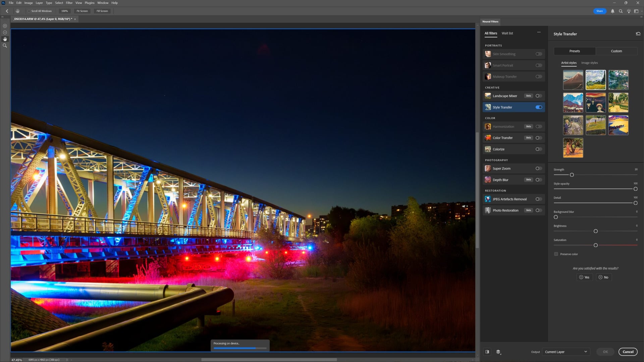Image resolution: width=644 pixels, height=362 pixels.
Task: Click the back arrow icon
Action: [7, 11]
